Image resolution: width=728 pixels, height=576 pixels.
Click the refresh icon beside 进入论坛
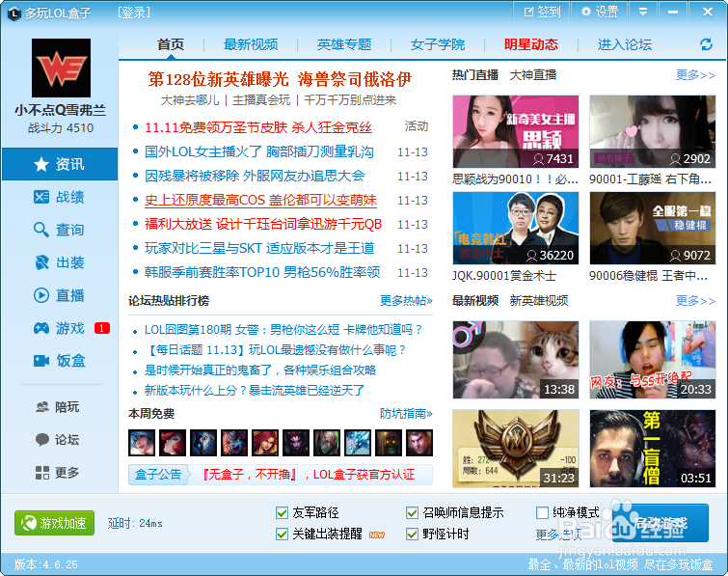pos(706,44)
